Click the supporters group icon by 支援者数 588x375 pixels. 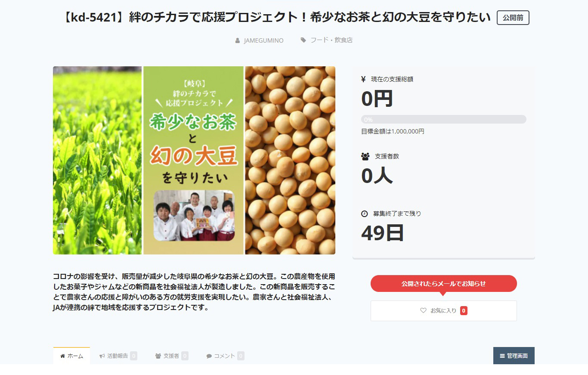coord(365,156)
